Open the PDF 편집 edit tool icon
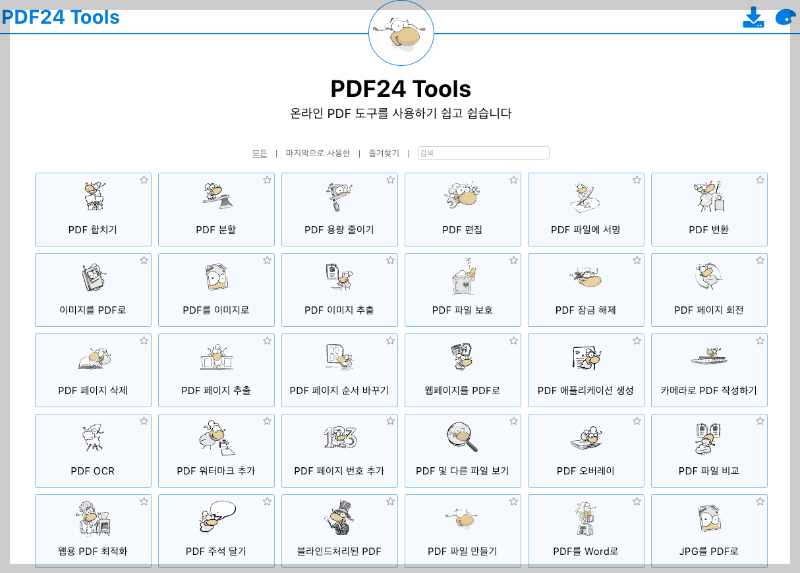This screenshot has width=800, height=573. pyautogui.click(x=462, y=195)
